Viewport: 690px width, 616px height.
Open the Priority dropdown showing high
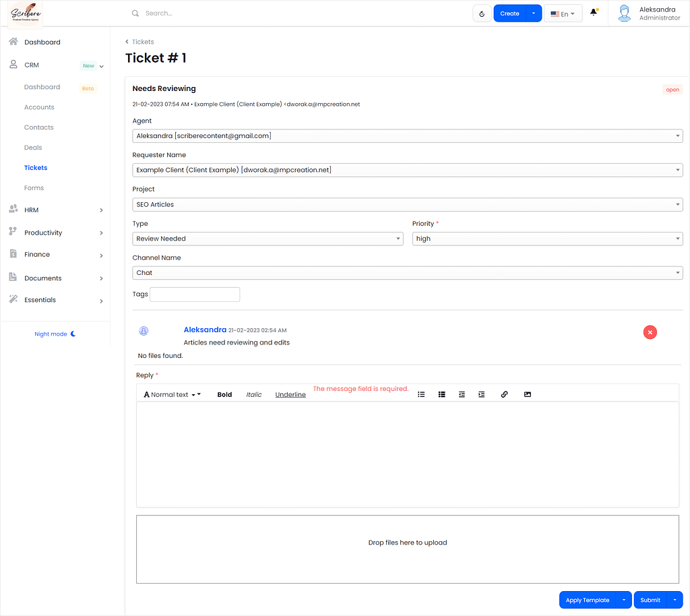click(x=547, y=239)
